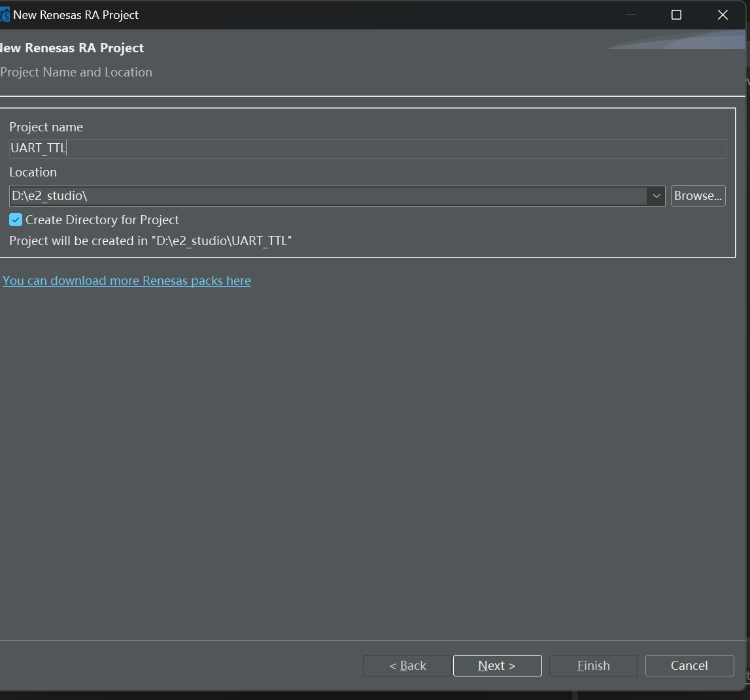
Task: Click the Finish button
Action: [x=593, y=665]
